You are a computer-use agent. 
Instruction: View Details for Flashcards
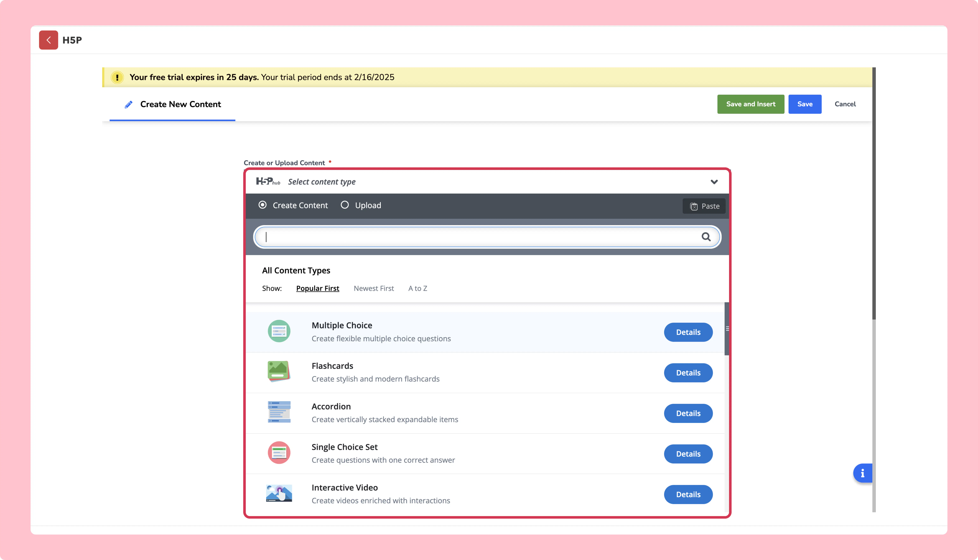pos(688,373)
